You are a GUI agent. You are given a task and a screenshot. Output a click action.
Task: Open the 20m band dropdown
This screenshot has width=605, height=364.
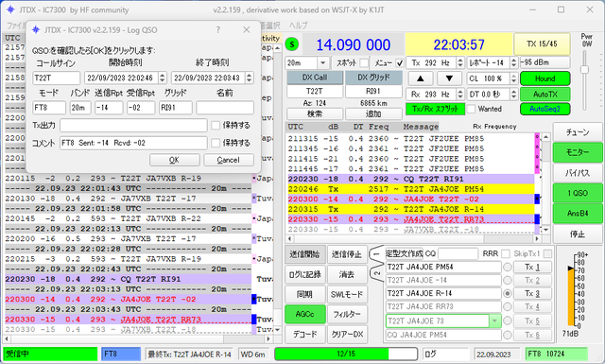coord(323,62)
